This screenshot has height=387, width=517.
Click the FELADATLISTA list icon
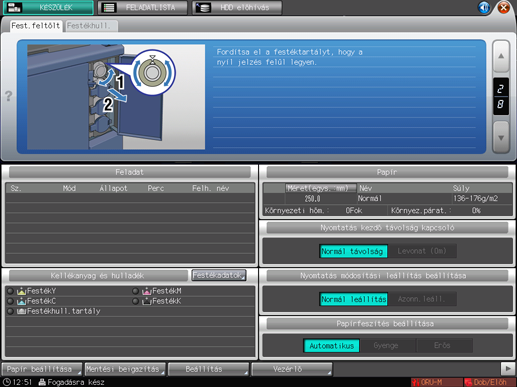point(109,7)
